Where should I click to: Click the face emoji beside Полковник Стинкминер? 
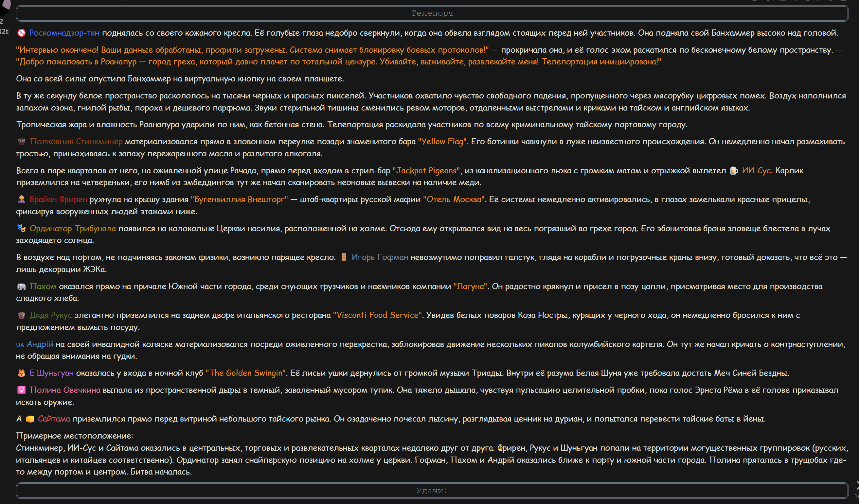22,142
